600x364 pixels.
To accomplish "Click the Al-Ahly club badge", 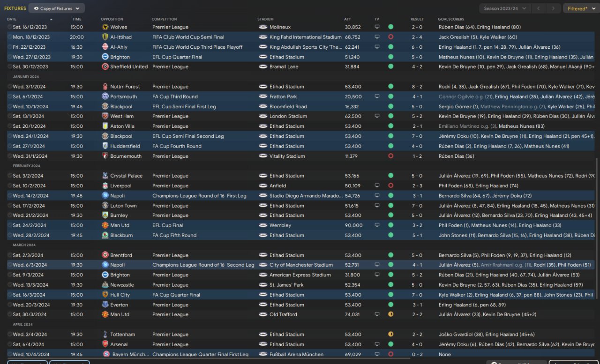I will [105, 47].
